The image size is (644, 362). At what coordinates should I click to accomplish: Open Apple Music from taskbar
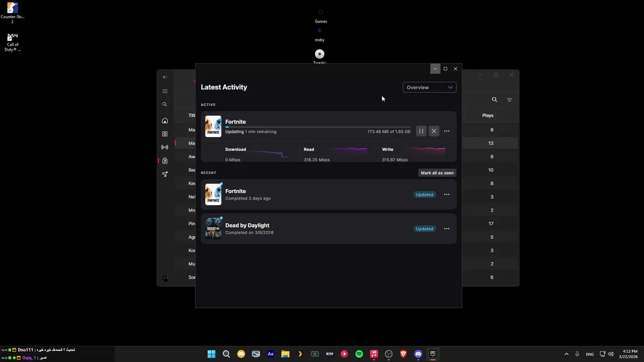[374, 354]
